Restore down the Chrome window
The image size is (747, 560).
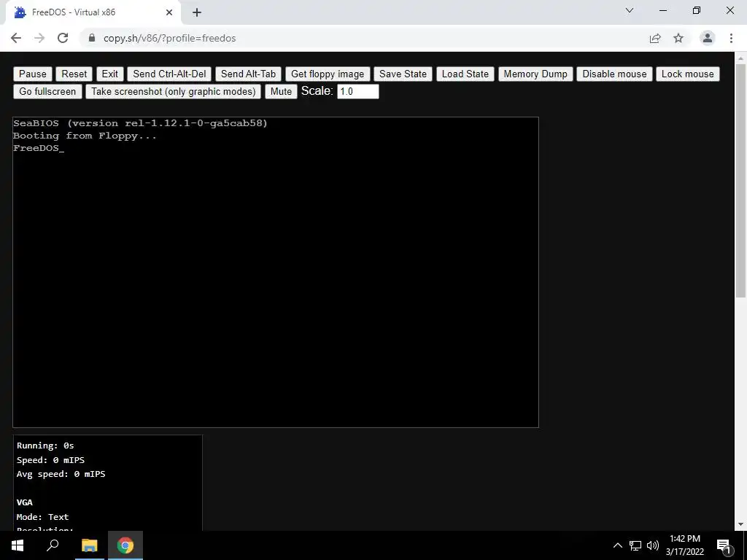coord(697,10)
